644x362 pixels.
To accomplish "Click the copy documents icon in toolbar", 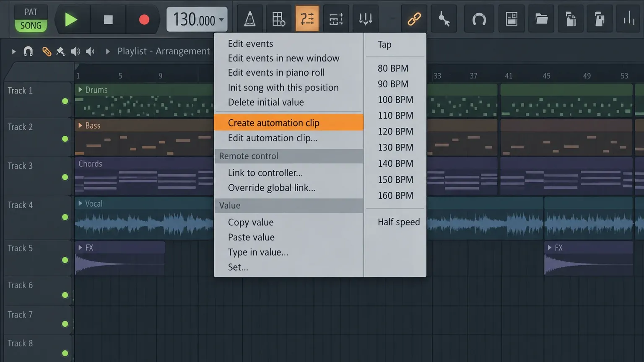I will click(x=571, y=19).
